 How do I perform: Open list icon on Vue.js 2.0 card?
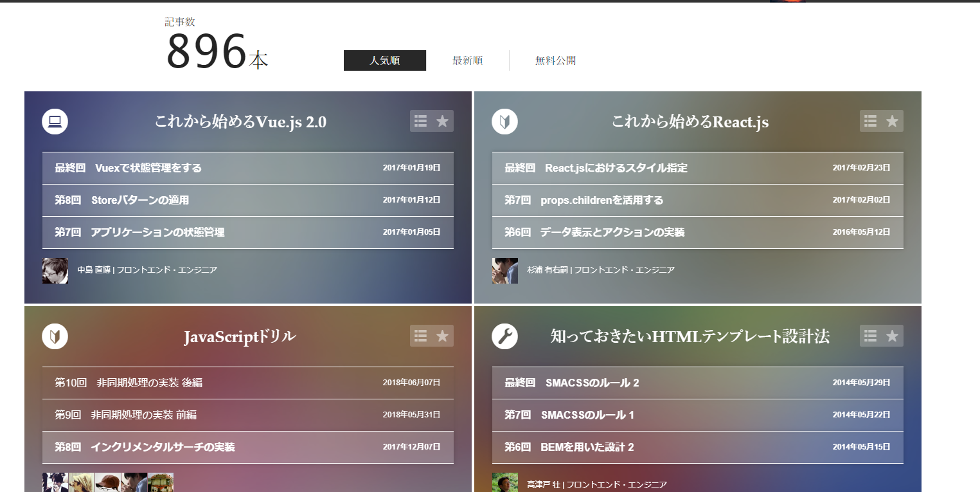(x=421, y=121)
